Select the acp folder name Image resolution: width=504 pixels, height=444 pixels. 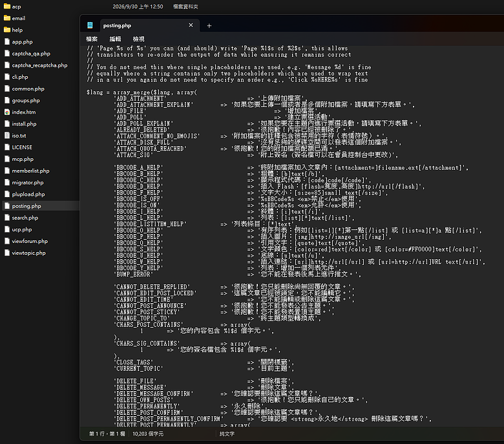point(16,6)
